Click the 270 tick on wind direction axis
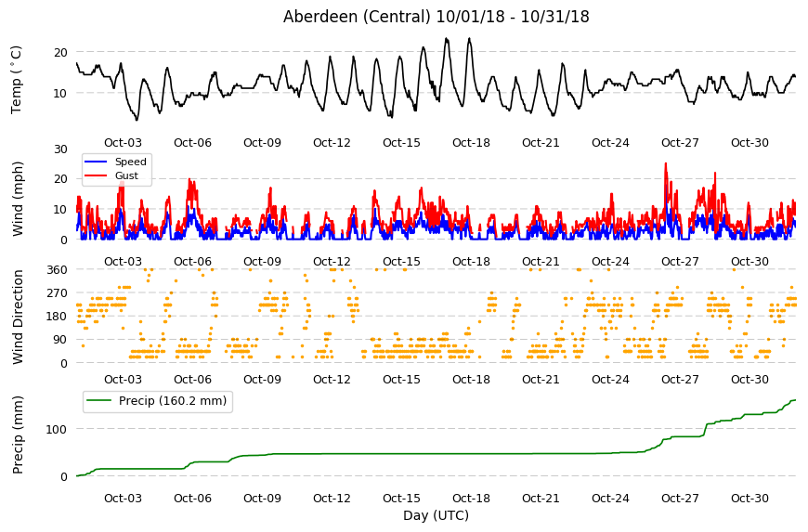Image resolution: width=808 pixels, height=532 pixels. click(58, 293)
